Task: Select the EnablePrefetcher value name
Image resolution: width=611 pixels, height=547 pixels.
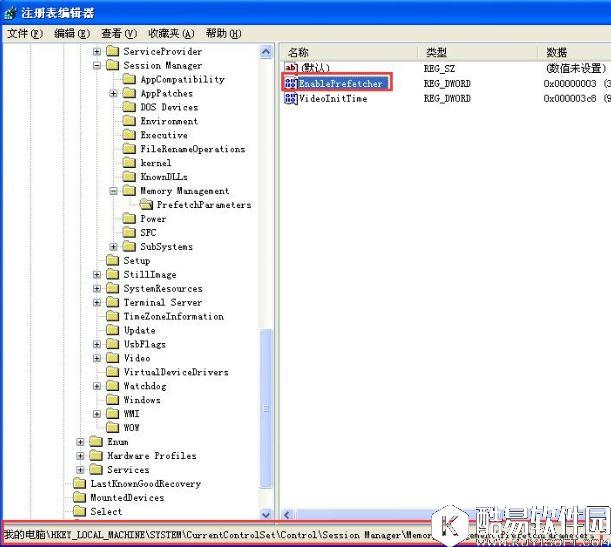Action: 341,83
